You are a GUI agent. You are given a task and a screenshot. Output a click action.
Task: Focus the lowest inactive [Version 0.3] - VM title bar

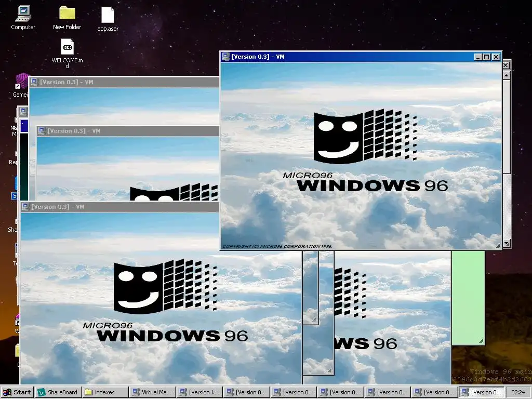121,207
